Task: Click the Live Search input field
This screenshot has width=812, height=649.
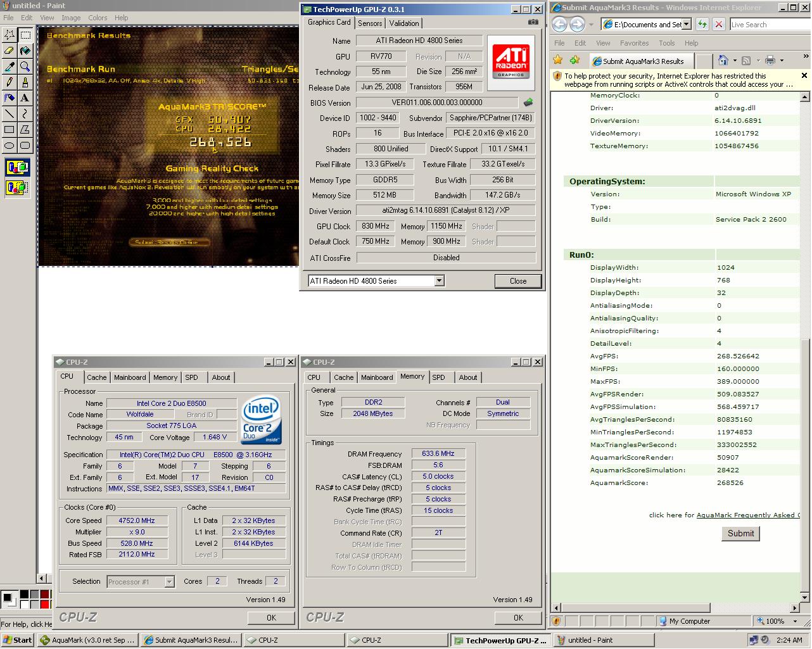Action: pos(770,25)
